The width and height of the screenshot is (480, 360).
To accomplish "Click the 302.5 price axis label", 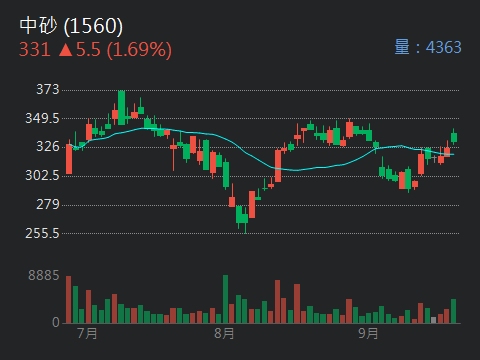I will tap(42, 175).
